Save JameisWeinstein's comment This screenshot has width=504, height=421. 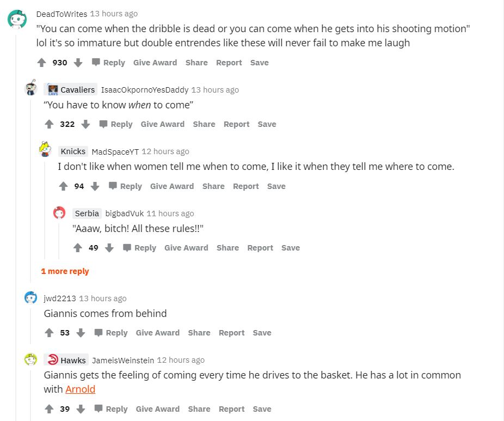click(x=262, y=409)
